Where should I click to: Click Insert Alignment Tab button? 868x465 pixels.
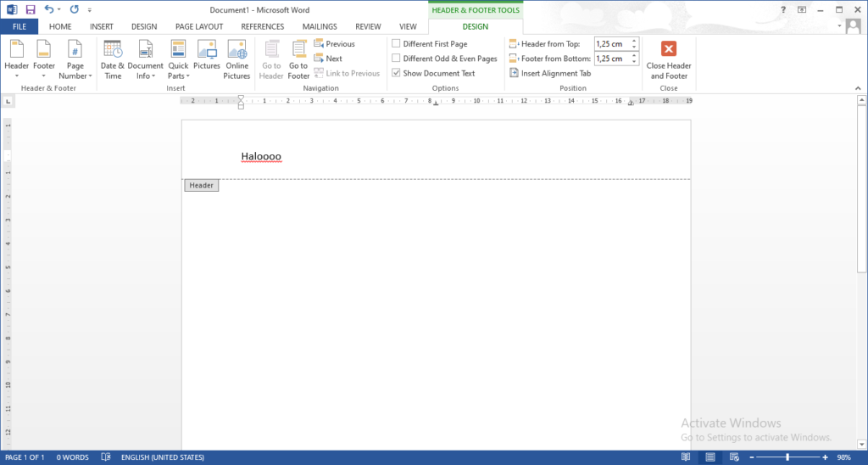550,74
